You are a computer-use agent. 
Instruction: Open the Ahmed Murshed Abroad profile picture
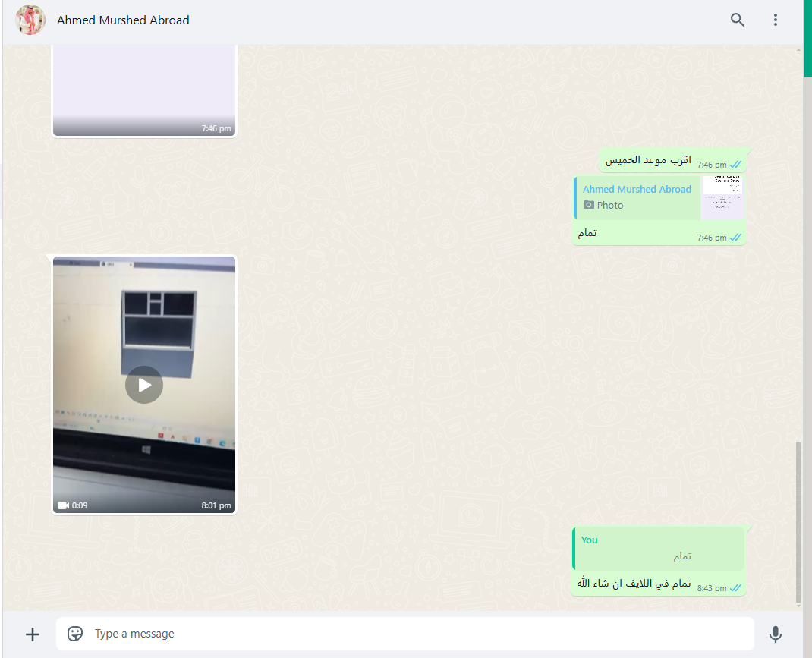pyautogui.click(x=30, y=20)
